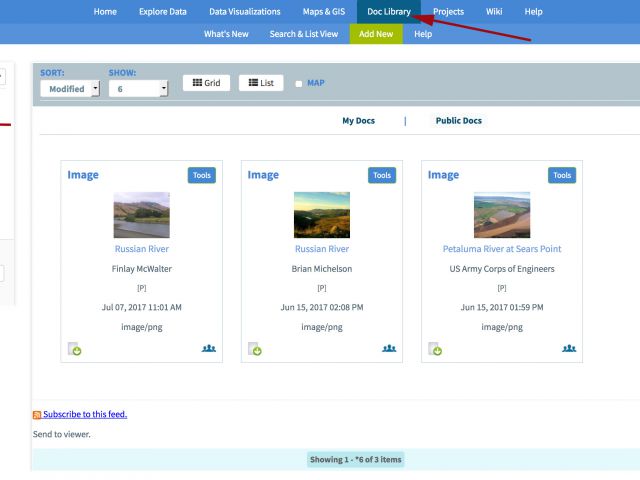Click download icon on Brian Michelson card
This screenshot has width=640, height=480.
click(x=255, y=349)
